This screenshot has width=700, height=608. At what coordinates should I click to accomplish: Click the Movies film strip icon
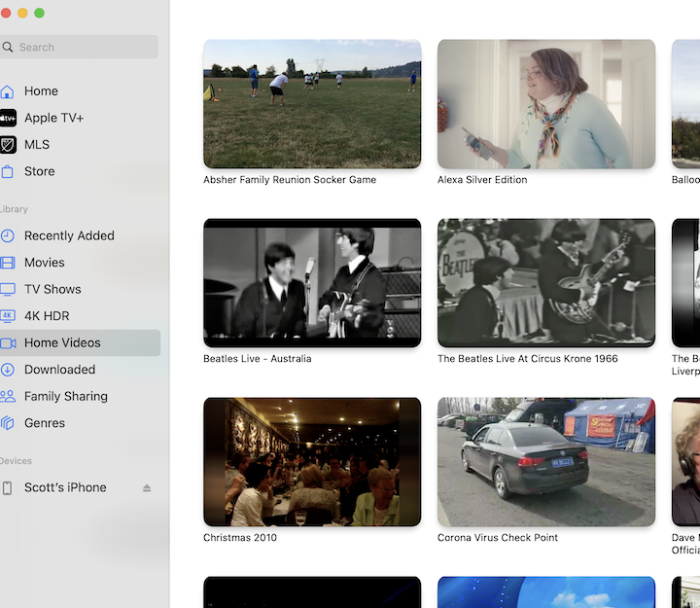tap(8, 263)
